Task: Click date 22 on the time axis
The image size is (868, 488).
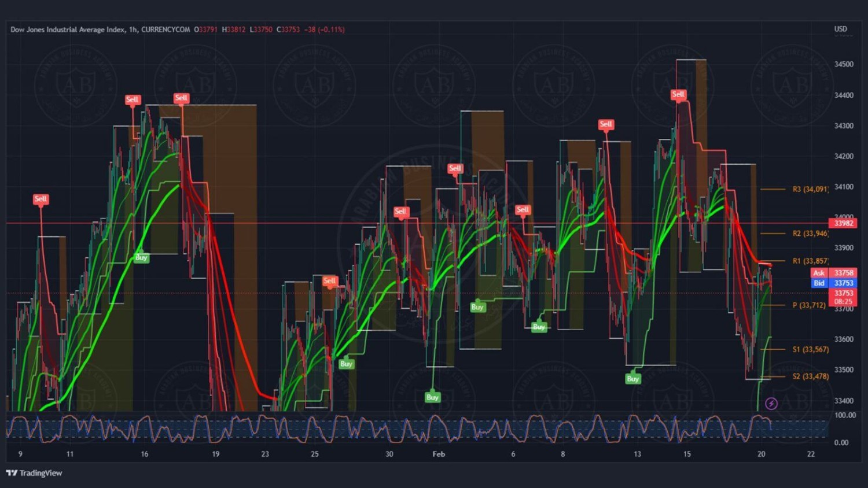Action: point(811,454)
